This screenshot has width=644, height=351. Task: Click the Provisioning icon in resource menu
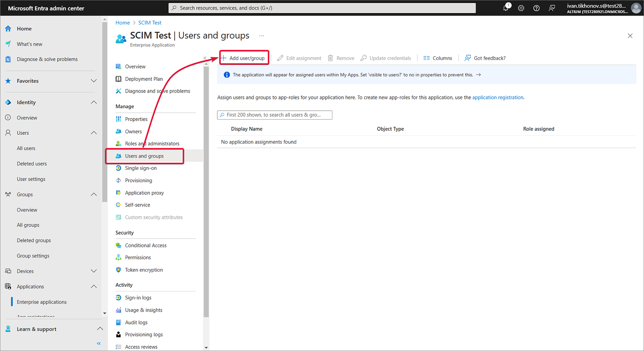click(118, 180)
